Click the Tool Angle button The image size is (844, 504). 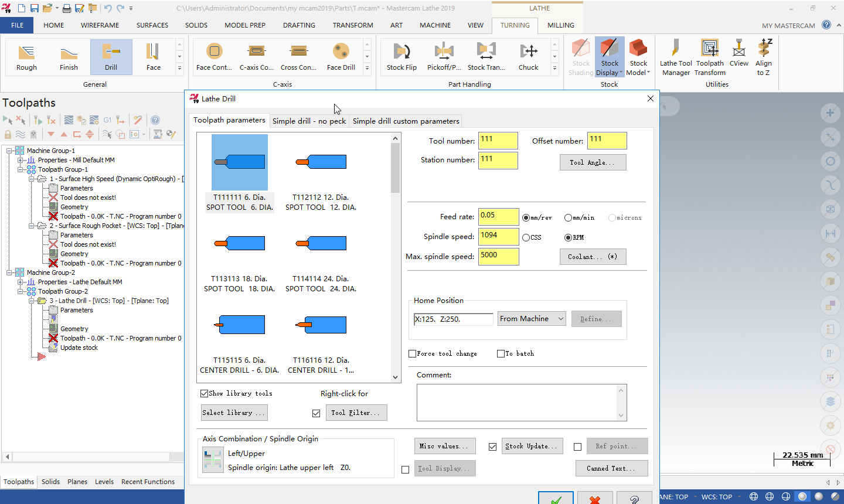click(x=593, y=162)
